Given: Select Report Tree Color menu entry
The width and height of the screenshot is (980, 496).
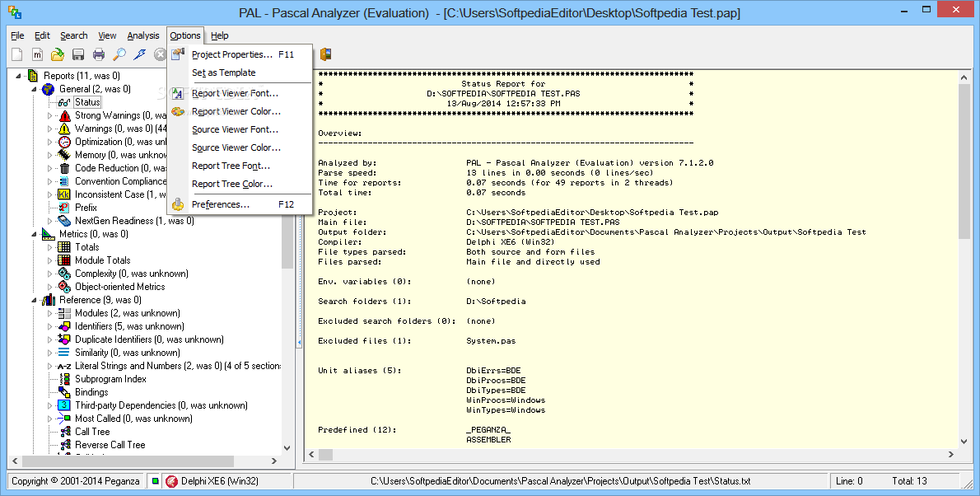Looking at the screenshot, I should pos(240,184).
